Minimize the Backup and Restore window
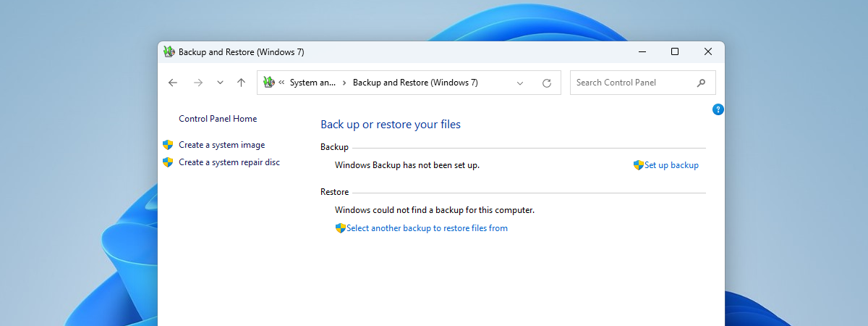The height and width of the screenshot is (326, 868). pos(642,51)
